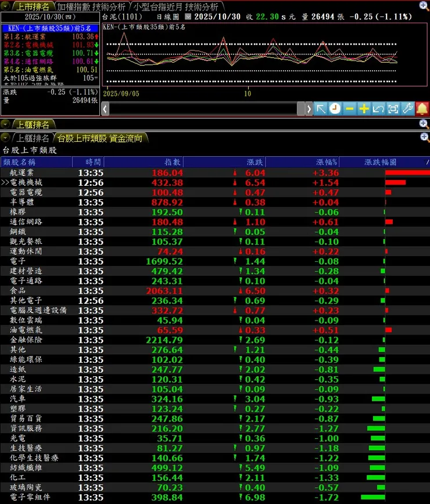The width and height of the screenshot is (430, 504).
Task: Click the 2025/10/30(四) date field
Action: [50, 17]
